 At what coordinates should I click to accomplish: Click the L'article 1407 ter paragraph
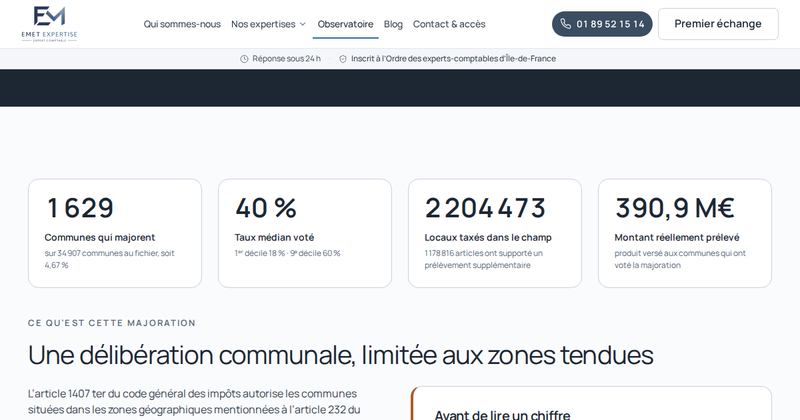194,402
